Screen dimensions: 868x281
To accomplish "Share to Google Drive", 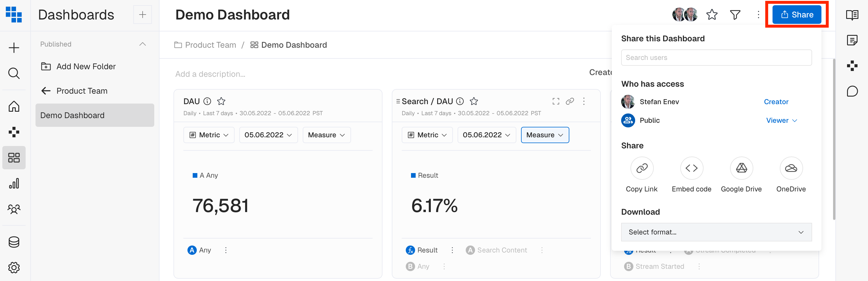I will 741,175.
